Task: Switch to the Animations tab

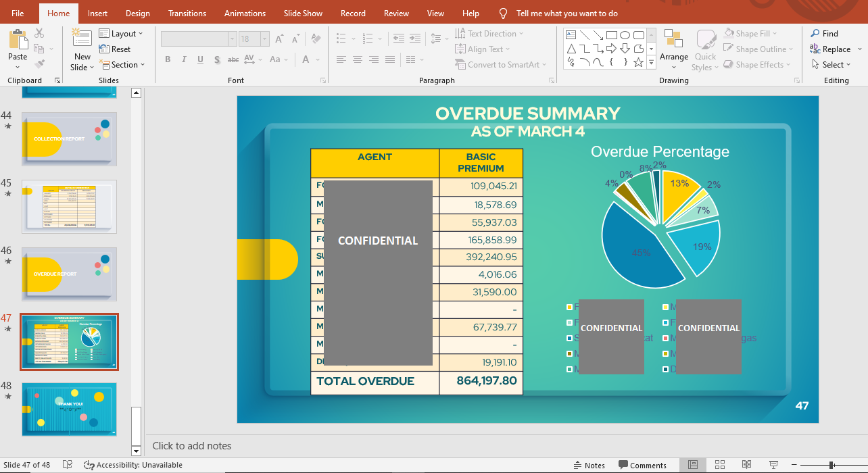Action: click(245, 14)
